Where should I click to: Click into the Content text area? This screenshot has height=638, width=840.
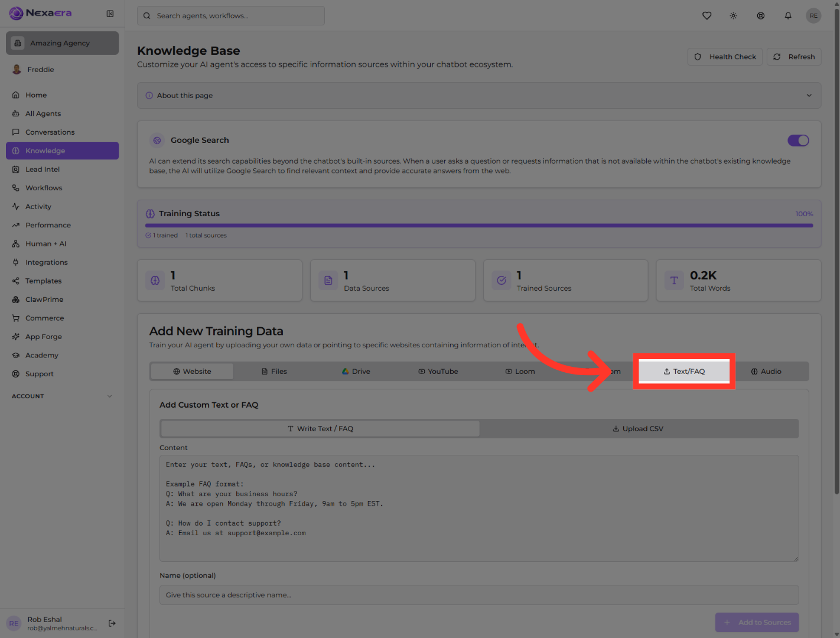click(x=479, y=508)
